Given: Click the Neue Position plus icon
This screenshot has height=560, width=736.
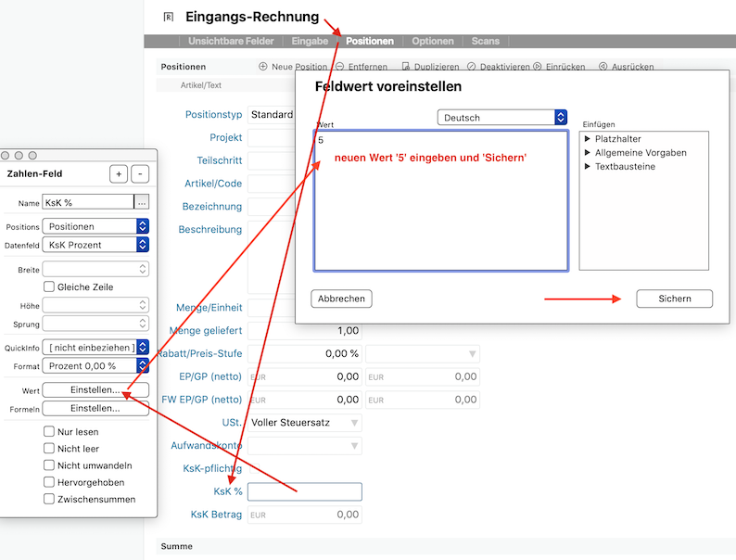Looking at the screenshot, I should [263, 67].
